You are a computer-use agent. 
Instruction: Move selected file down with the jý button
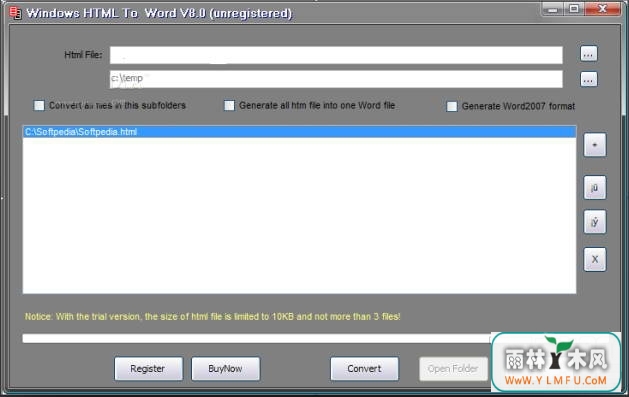coord(595,222)
